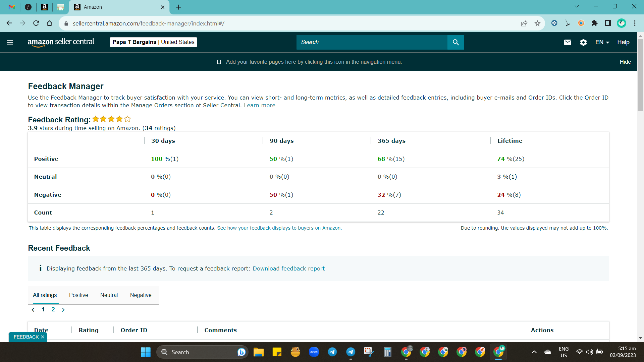Click the Lifetime column header
The image size is (644, 362).
pyautogui.click(x=510, y=141)
